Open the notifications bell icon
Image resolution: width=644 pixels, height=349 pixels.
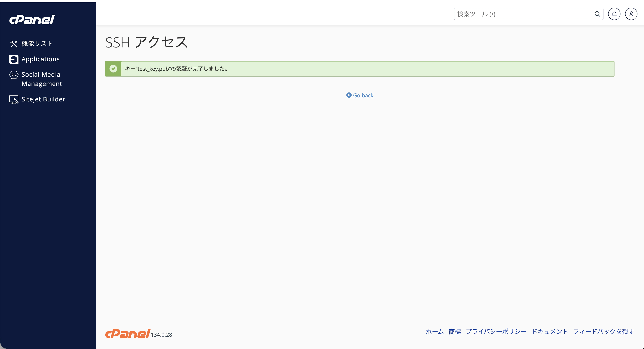[614, 14]
